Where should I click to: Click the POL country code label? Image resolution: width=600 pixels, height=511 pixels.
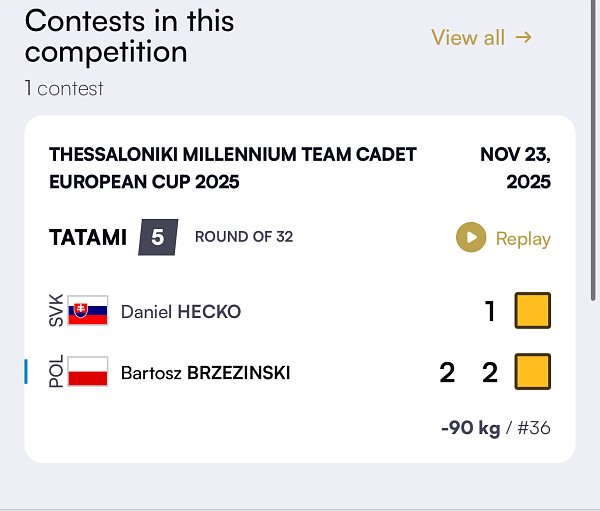point(56,372)
